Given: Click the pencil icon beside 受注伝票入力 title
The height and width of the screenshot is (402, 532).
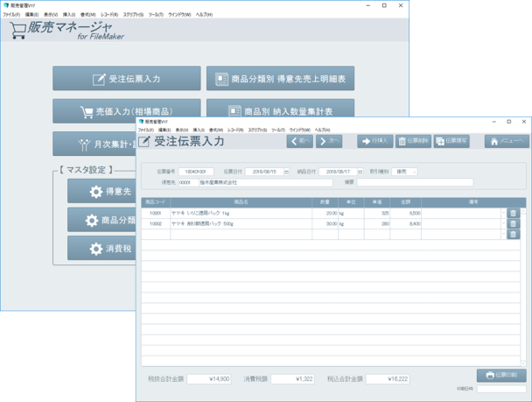Looking at the screenshot, I should [143, 142].
